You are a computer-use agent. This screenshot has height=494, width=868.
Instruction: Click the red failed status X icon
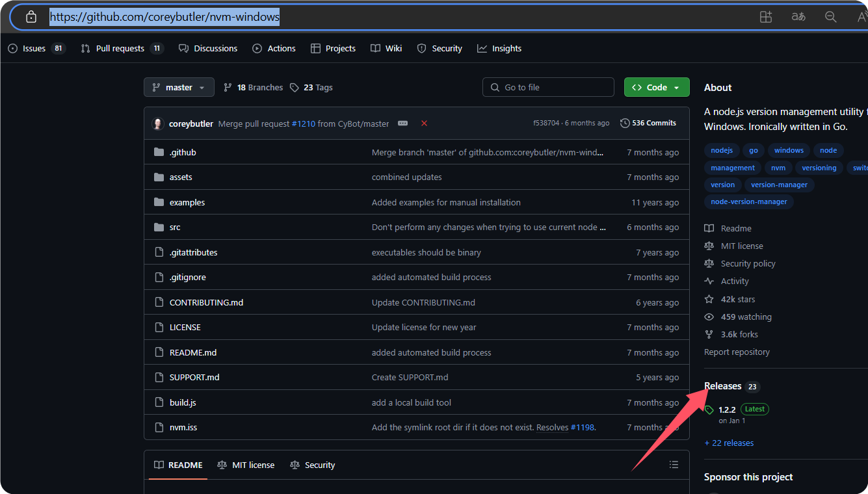(x=424, y=123)
